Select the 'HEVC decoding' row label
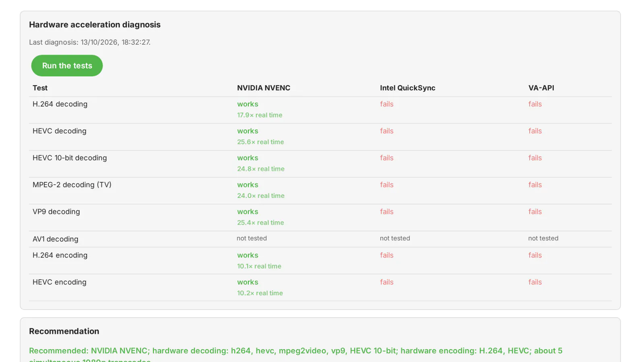644x362 pixels. (x=60, y=131)
